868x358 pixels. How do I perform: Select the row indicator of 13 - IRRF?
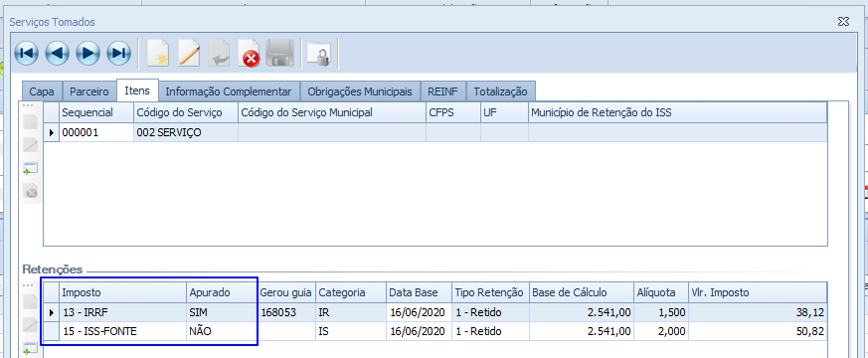[52, 312]
